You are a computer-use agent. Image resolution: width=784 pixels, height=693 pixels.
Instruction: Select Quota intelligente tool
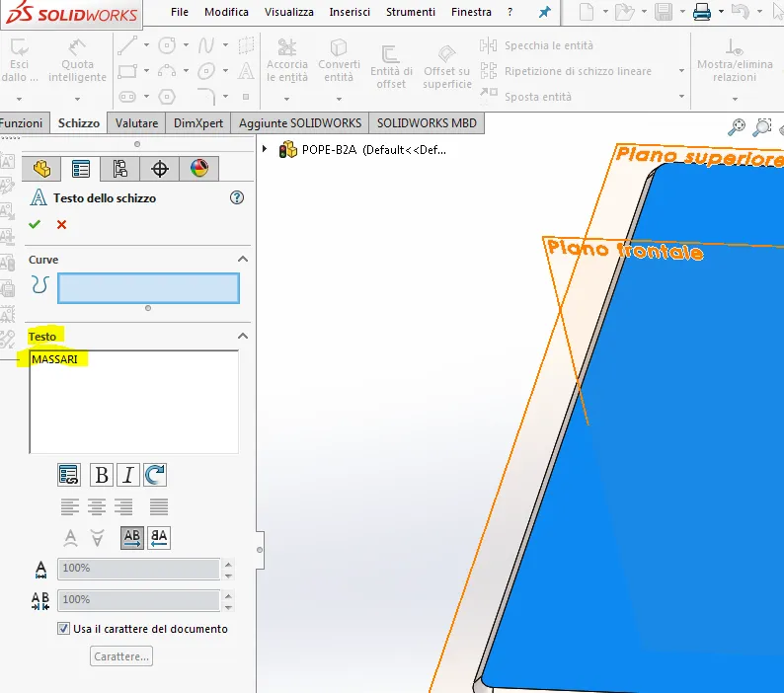pos(77,61)
